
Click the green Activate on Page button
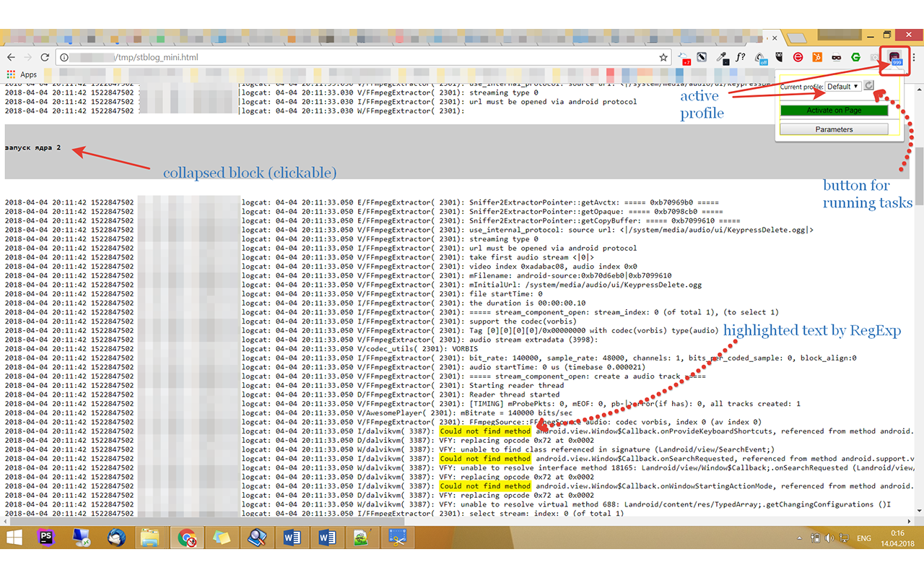click(x=834, y=111)
